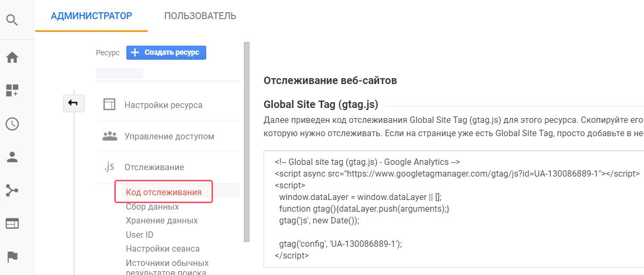Select Сбор данных menu item
This screenshot has width=644, height=275.
click(x=152, y=206)
